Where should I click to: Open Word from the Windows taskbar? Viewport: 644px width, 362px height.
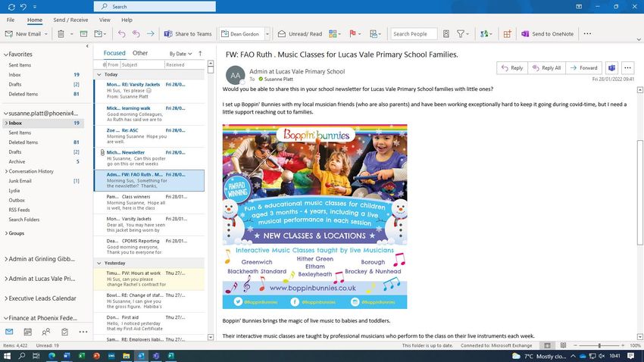tap(67, 356)
